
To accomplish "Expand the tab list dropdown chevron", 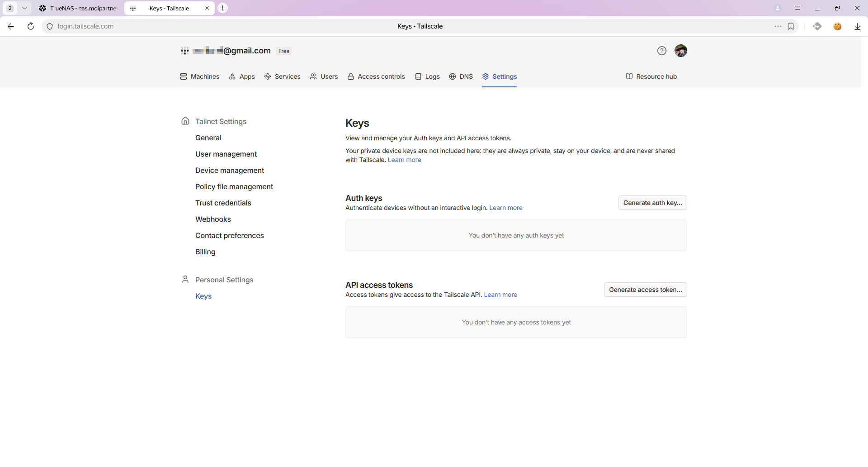I will [x=24, y=8].
